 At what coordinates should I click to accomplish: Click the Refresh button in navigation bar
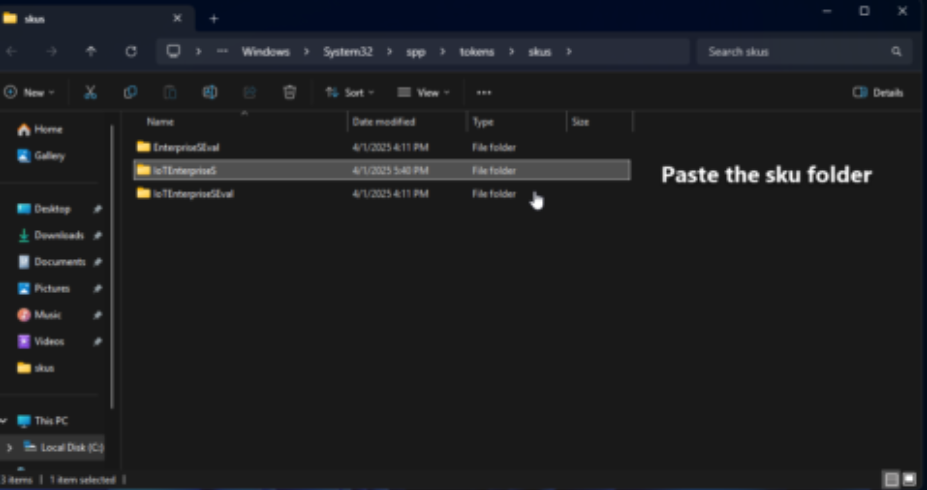pyautogui.click(x=131, y=51)
